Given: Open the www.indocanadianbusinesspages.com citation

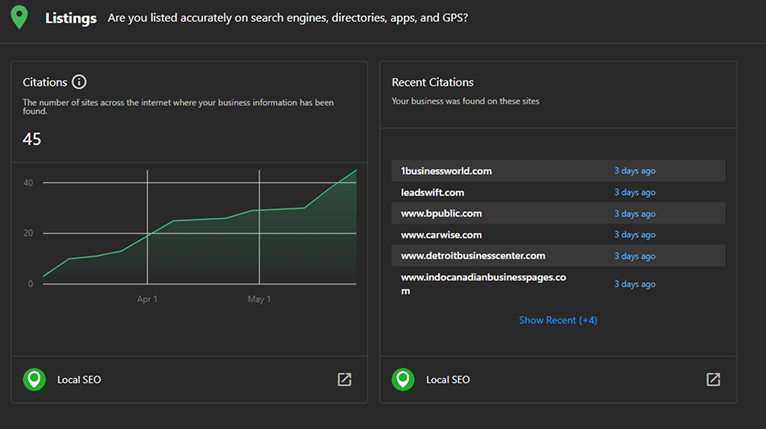Looking at the screenshot, I should pyautogui.click(x=483, y=283).
